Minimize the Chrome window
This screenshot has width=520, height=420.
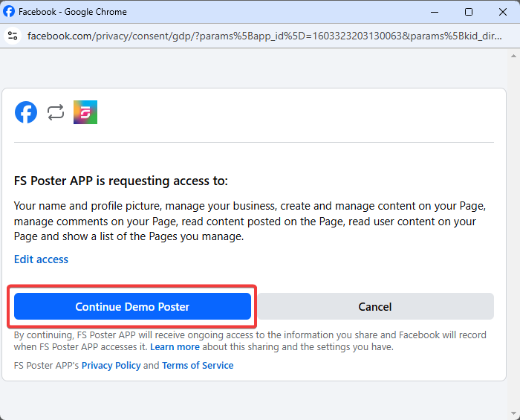point(435,12)
